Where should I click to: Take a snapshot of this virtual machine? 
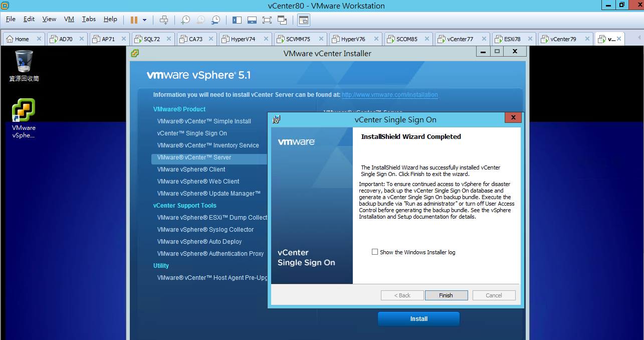click(185, 20)
